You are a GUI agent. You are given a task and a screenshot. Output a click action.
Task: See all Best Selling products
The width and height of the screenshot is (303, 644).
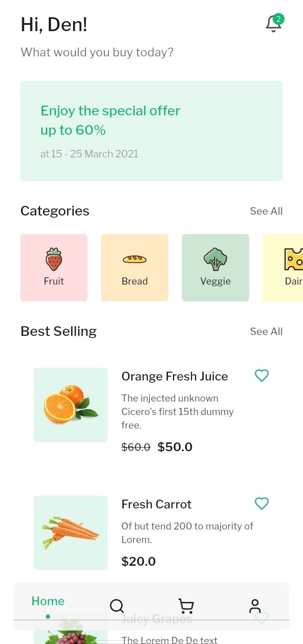266,332
